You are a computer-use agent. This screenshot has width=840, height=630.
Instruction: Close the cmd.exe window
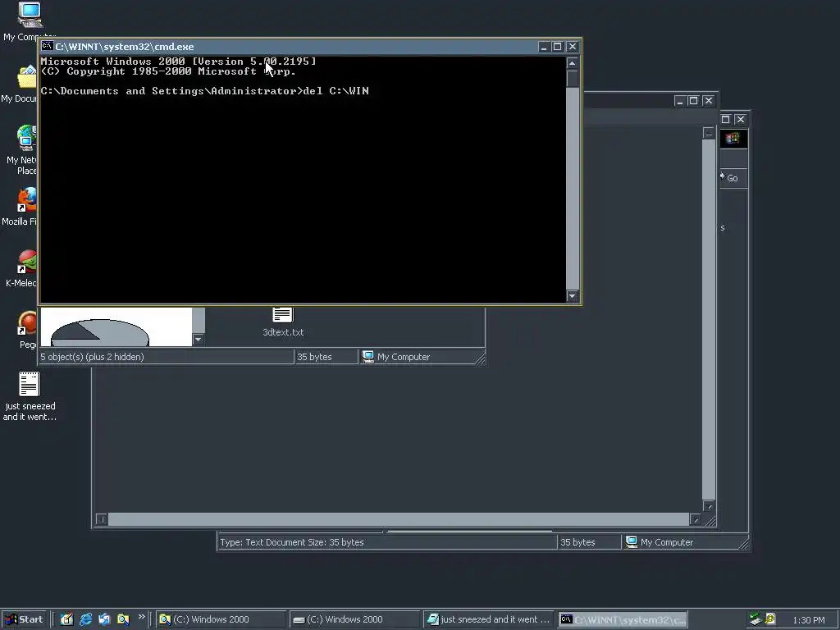click(572, 47)
